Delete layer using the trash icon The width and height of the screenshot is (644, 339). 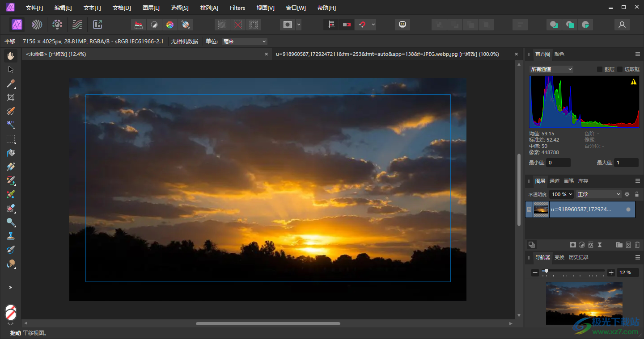pos(637,245)
